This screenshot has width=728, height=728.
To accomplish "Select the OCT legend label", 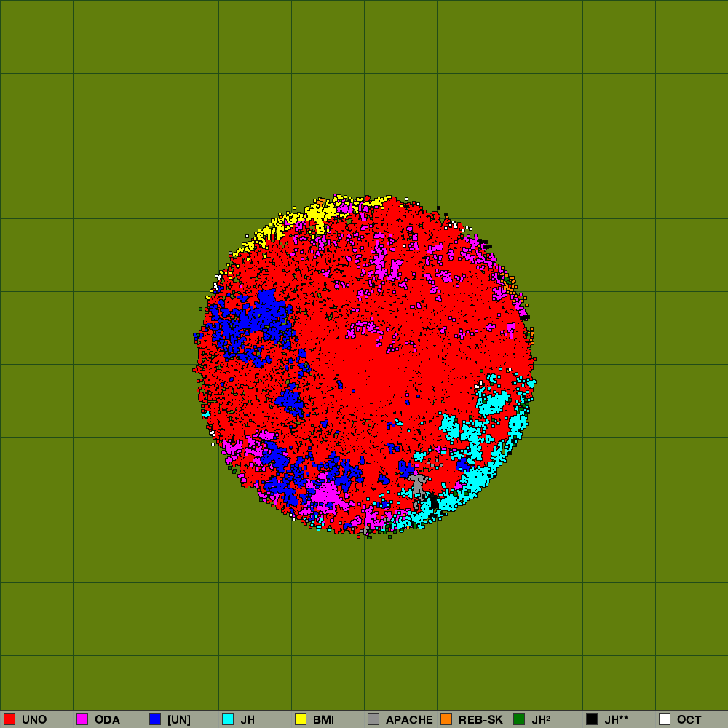I will 689,720.
